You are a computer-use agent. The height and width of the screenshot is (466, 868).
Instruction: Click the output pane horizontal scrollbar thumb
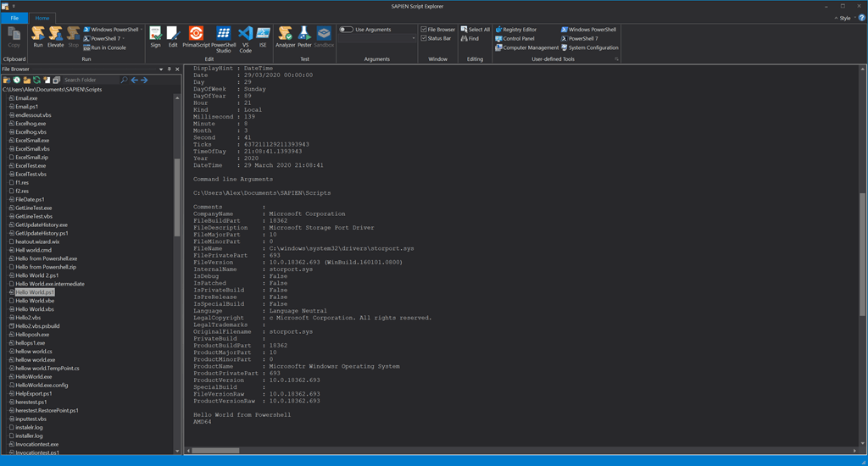pyautogui.click(x=215, y=451)
